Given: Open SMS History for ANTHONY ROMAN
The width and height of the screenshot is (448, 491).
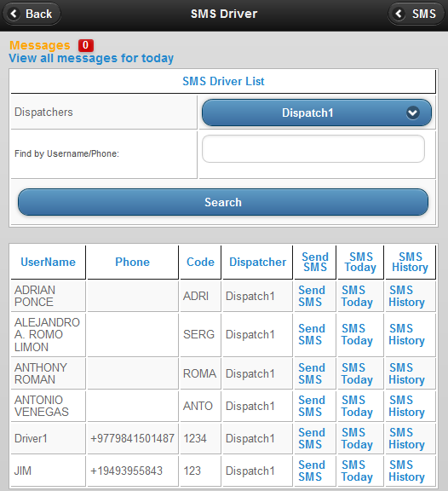Looking at the screenshot, I should pos(407,373).
